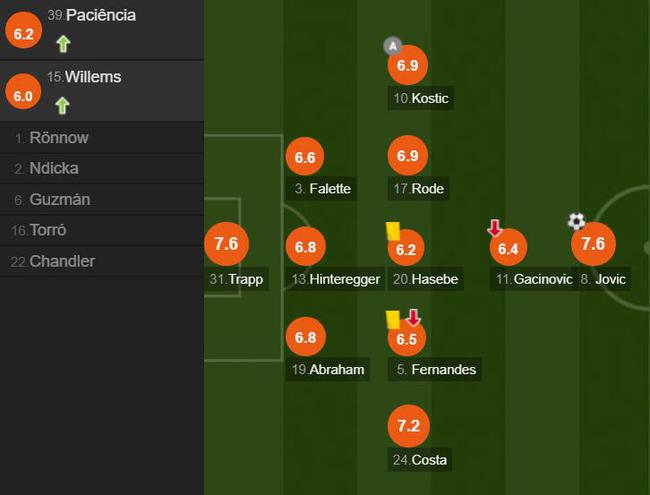The image size is (650, 495).
Task: Select Trapp's 7.6 rating circle
Action: pos(226,244)
